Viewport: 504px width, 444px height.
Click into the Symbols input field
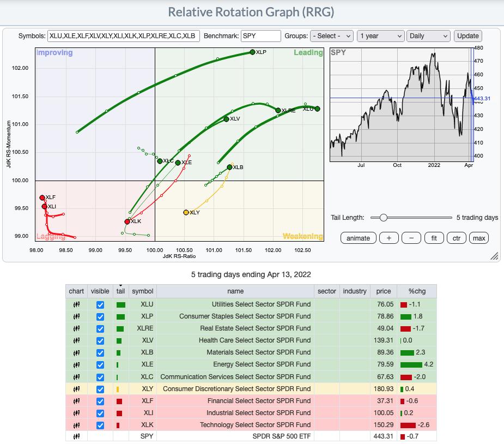[x=124, y=36]
